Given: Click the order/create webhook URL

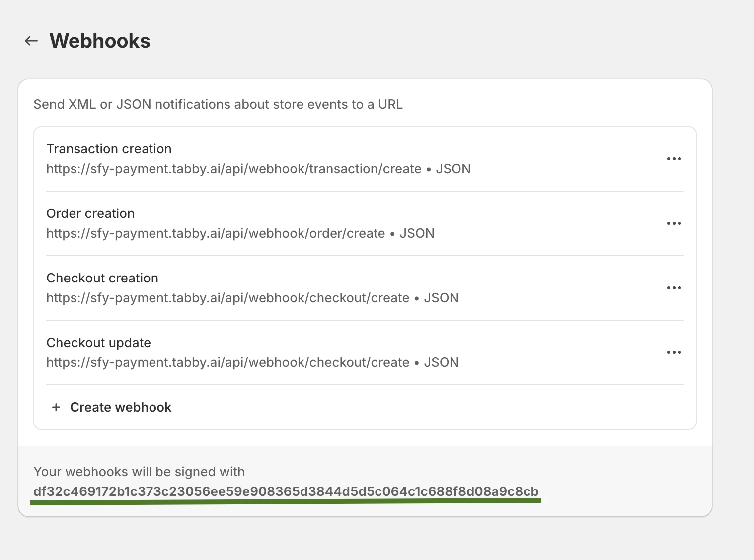Looking at the screenshot, I should [216, 233].
